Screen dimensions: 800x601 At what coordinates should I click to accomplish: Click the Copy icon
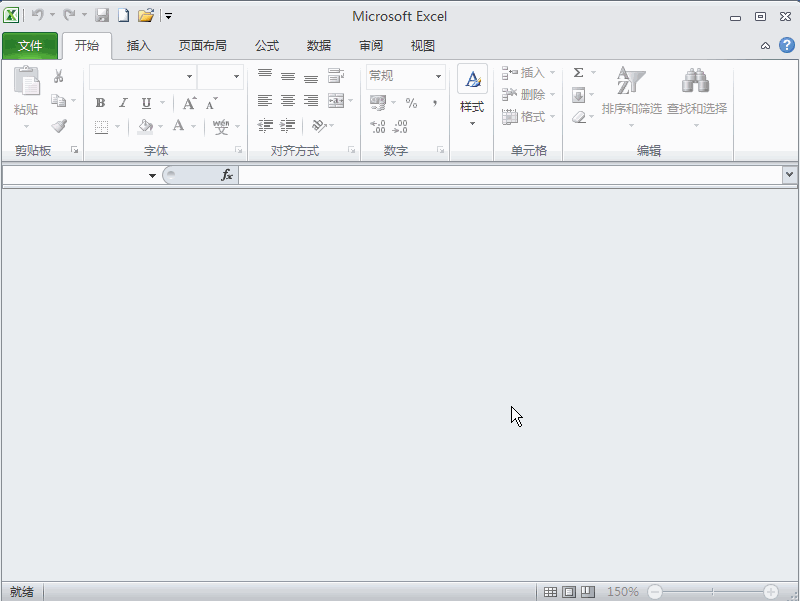(59, 101)
